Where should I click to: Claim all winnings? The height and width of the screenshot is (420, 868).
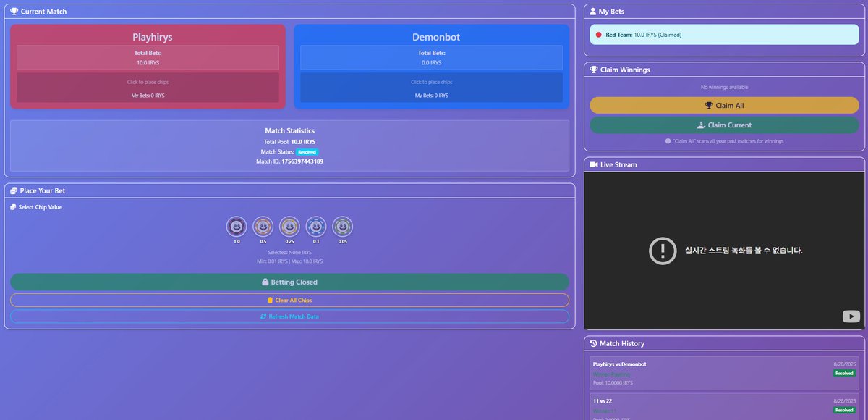coord(724,106)
